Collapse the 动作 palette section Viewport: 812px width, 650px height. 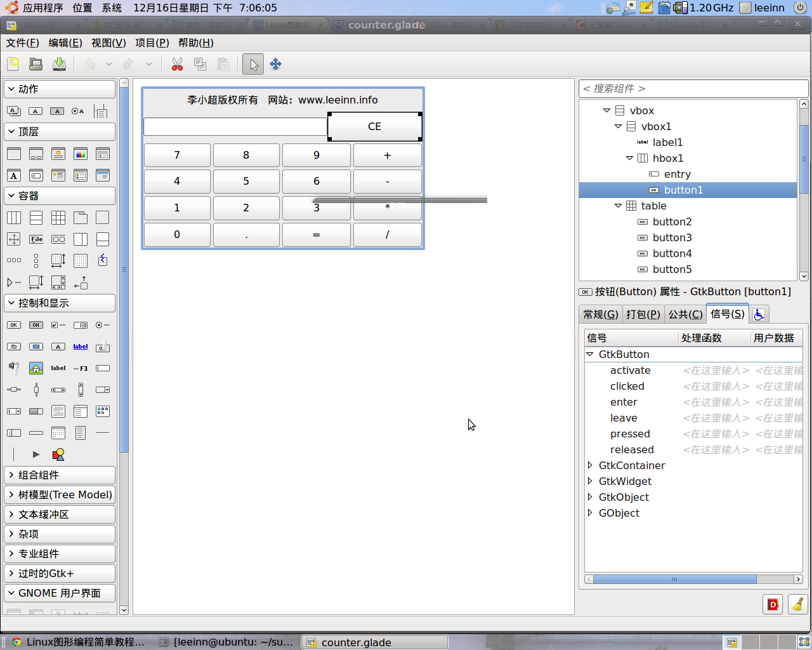60,89
